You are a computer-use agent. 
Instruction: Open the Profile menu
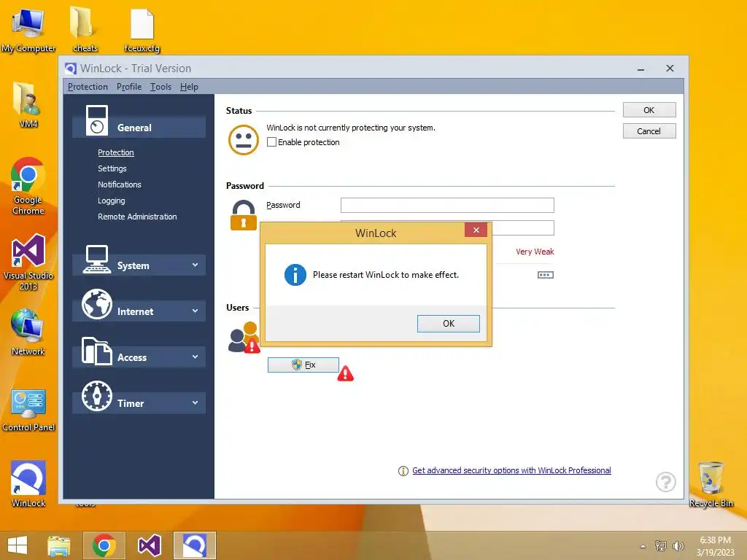(129, 87)
